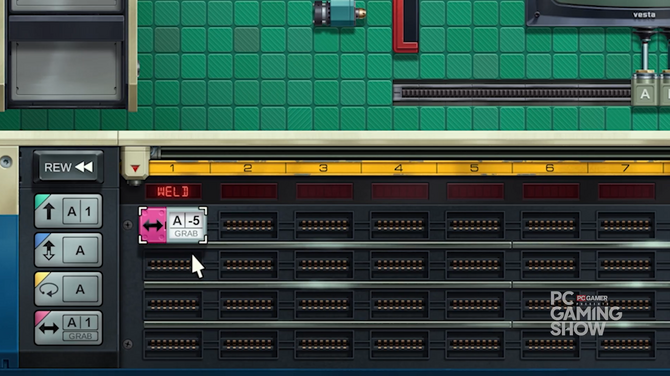Click the red triangle timeline playhead marker
This screenshot has height=376, width=670.
point(135,168)
